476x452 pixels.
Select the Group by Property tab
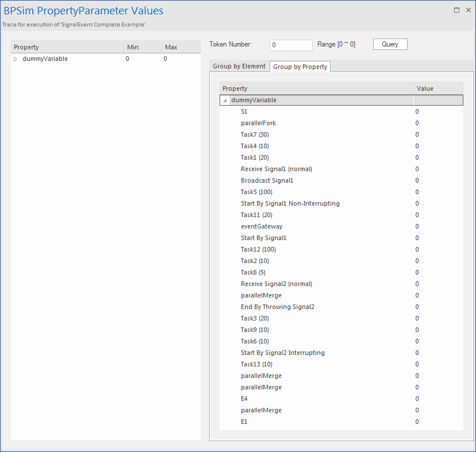pos(300,67)
